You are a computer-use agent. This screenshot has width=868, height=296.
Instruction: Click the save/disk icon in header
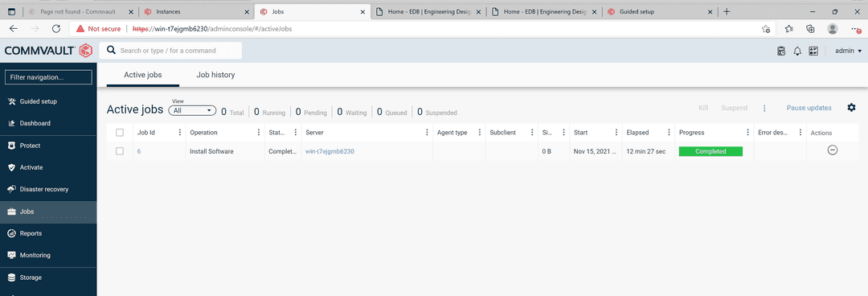click(x=781, y=51)
